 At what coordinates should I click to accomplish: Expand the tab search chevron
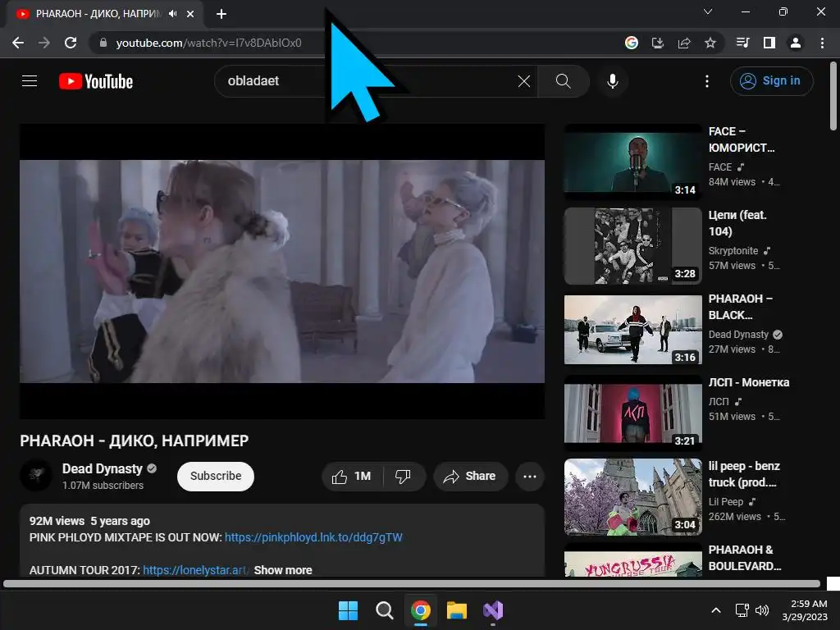[x=708, y=11]
